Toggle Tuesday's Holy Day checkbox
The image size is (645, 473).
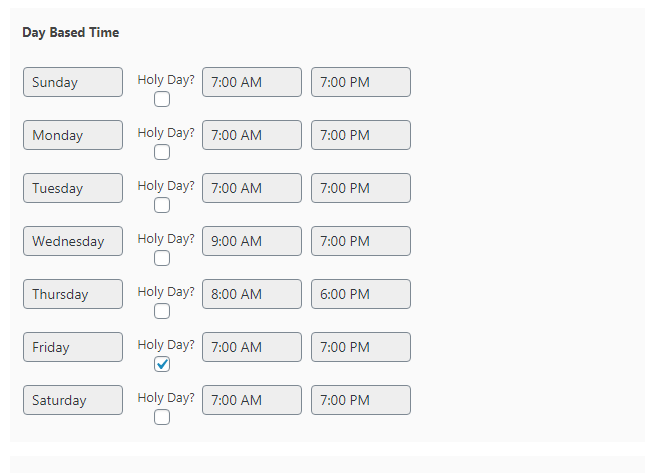(162, 205)
